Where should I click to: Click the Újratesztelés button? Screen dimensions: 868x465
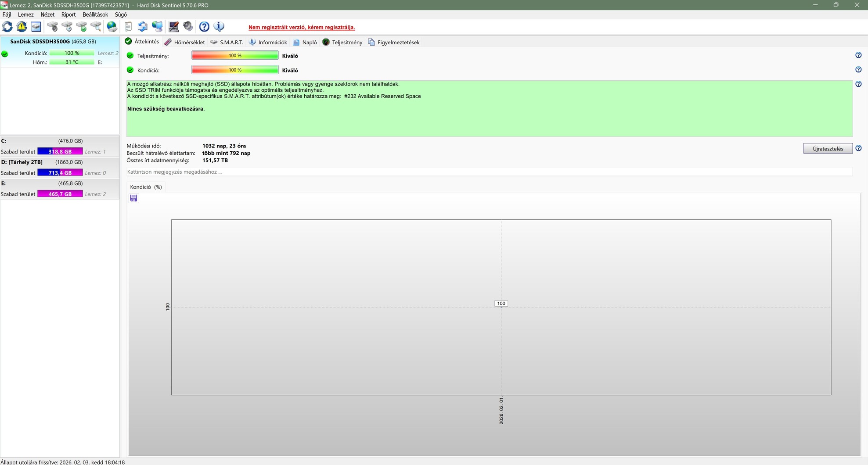coord(828,149)
